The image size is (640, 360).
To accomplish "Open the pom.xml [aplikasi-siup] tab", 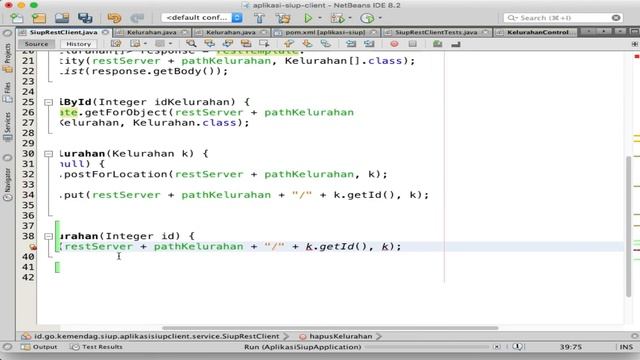I will pyautogui.click(x=325, y=32).
